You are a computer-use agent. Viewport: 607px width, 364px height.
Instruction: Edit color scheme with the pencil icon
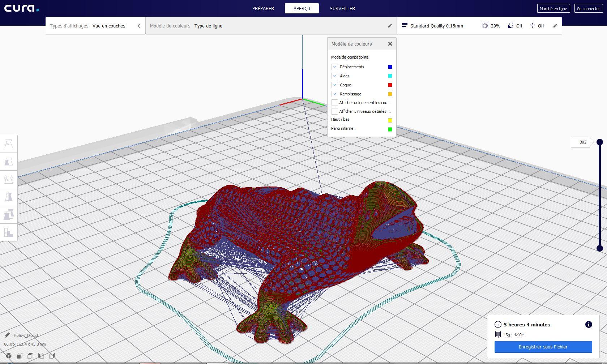point(390,26)
